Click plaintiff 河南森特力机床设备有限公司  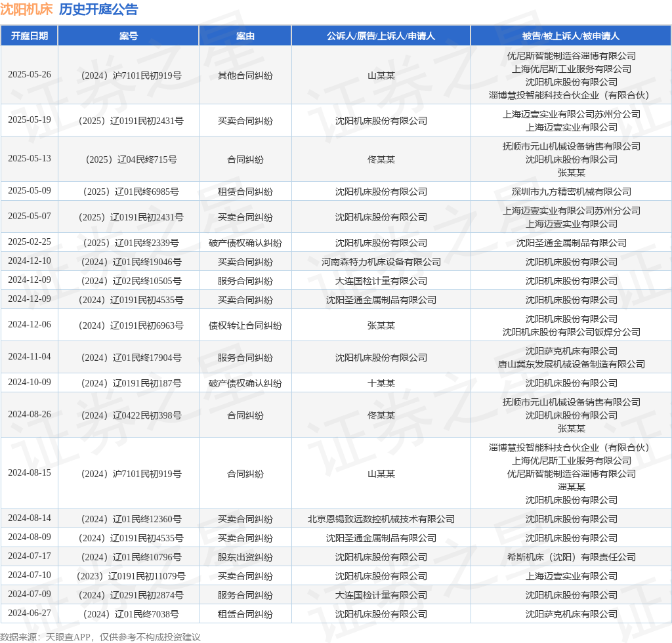pyautogui.click(x=381, y=262)
